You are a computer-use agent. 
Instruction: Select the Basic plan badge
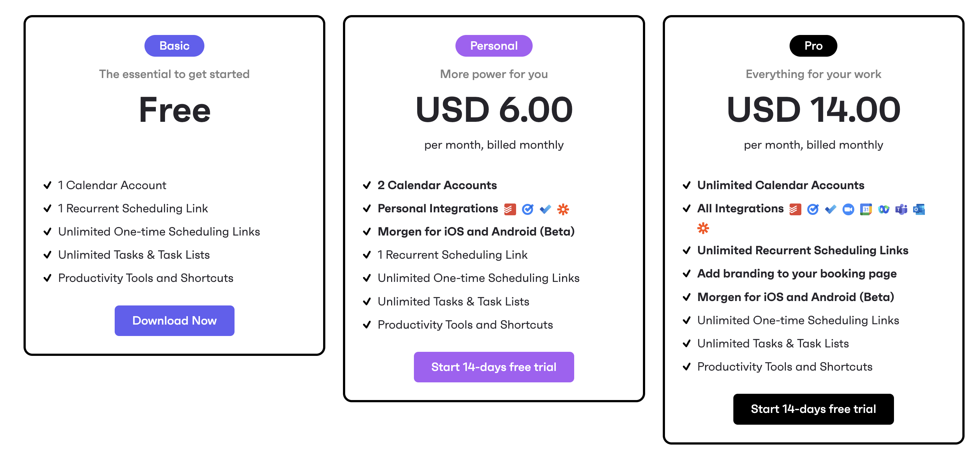(x=174, y=45)
